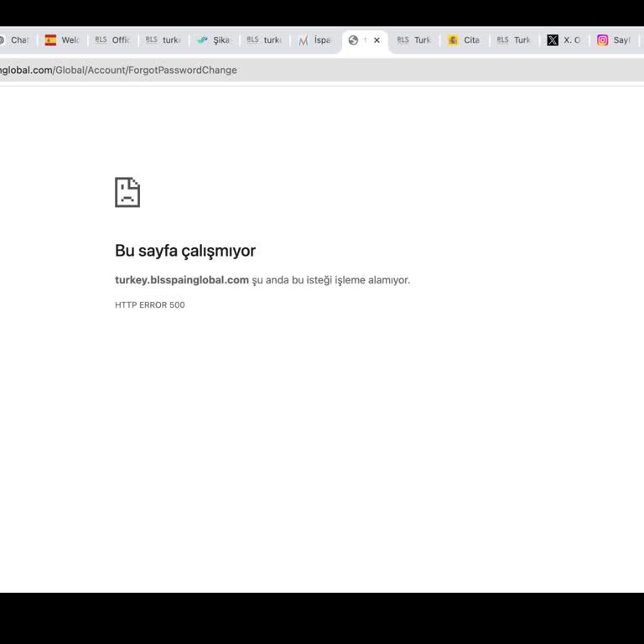Viewport: 644px width, 644px height.
Task: Switch to the Turk tab just before Cita
Action: click(414, 40)
